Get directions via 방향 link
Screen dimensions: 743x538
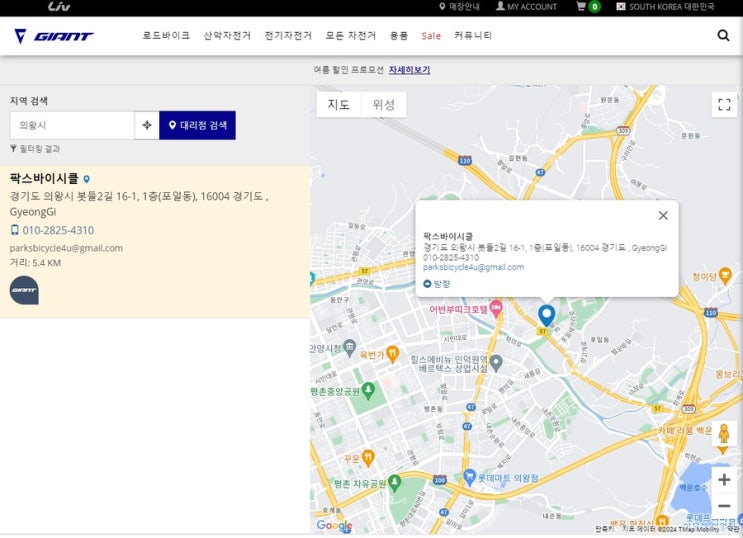pyautogui.click(x=437, y=283)
